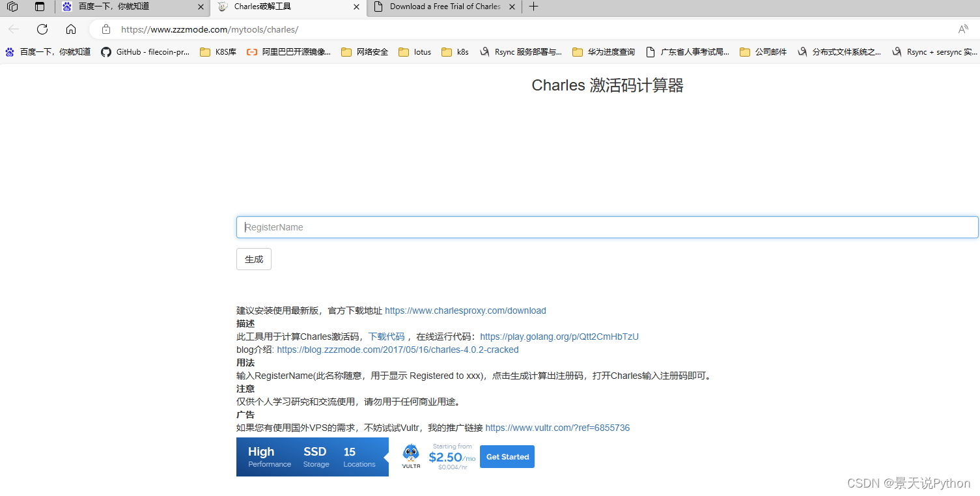
Task: Open the workspaces icon in title bar
Action: (12, 7)
